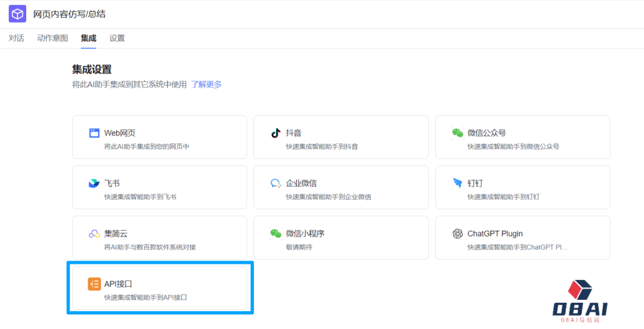Click the 微信公众号 WeChat icon
Screen dimensions: 644x329
point(457,133)
